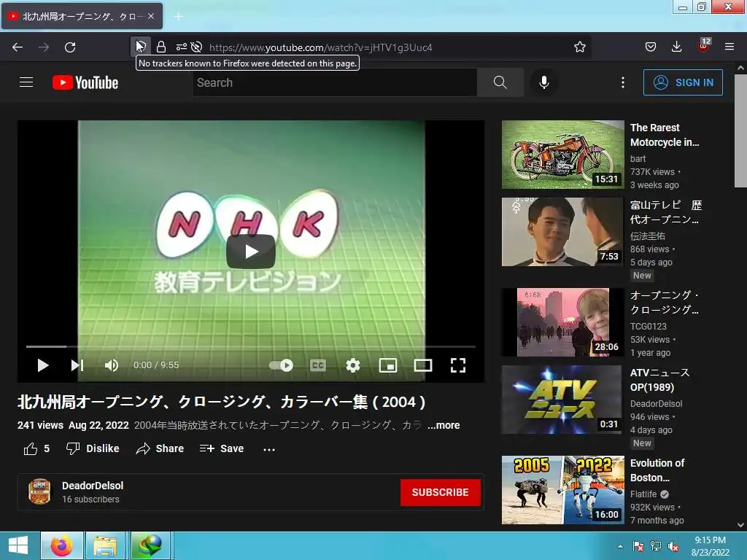The width and height of the screenshot is (747, 560).
Task: Bookmark this page with the star icon
Action: pos(580,47)
